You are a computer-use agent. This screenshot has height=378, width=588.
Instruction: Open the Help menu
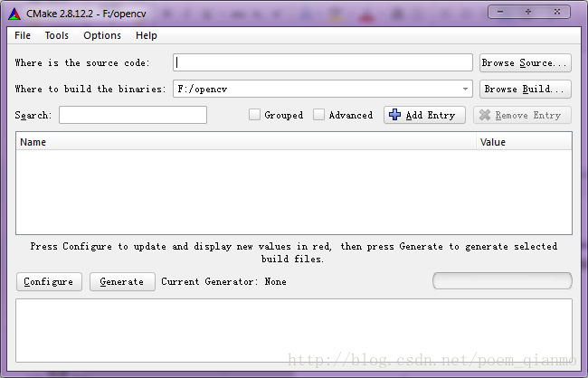click(147, 35)
